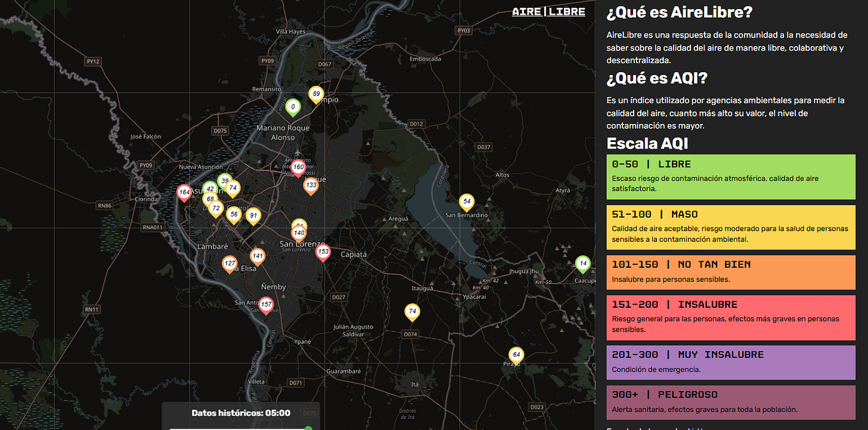The width and height of the screenshot is (868, 430).
Task: Click the 'Ypané' map label
Action: 303,342
